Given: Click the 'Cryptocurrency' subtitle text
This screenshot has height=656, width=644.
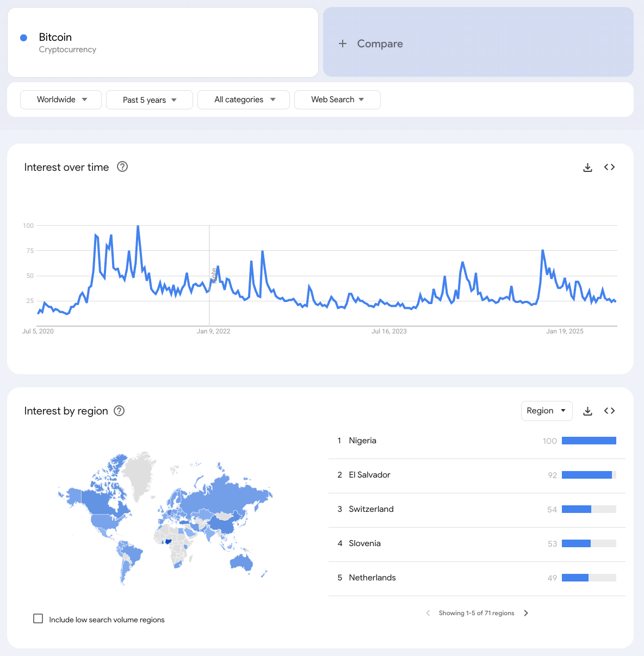Looking at the screenshot, I should tap(67, 49).
